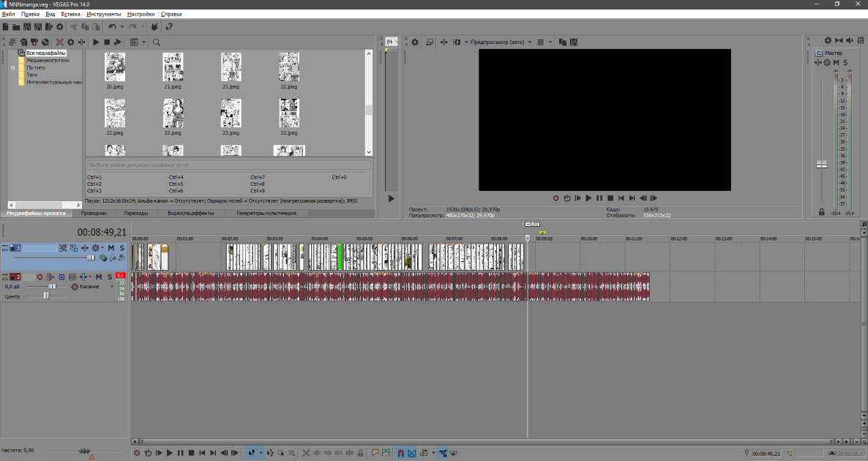
Task: Play in the video preview window
Action: (x=588, y=198)
